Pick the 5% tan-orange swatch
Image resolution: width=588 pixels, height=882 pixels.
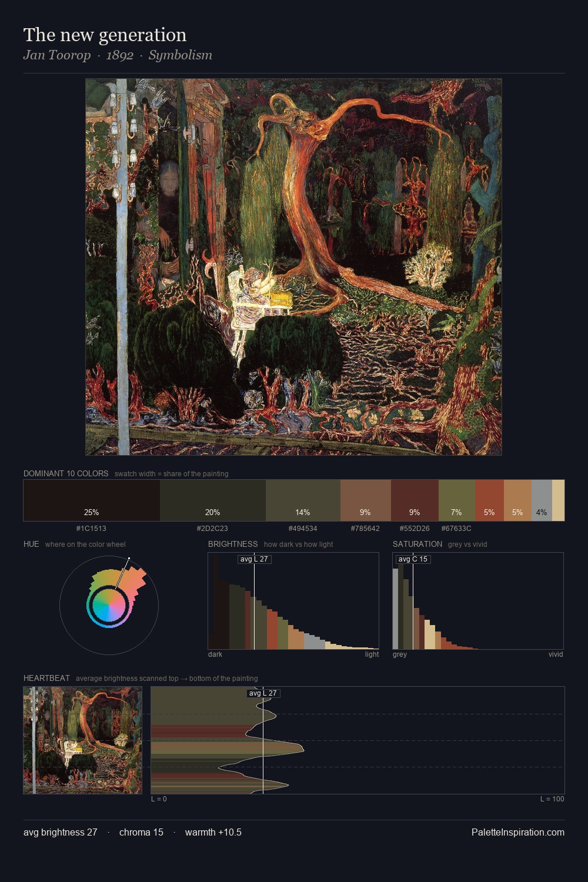pyautogui.click(x=517, y=500)
